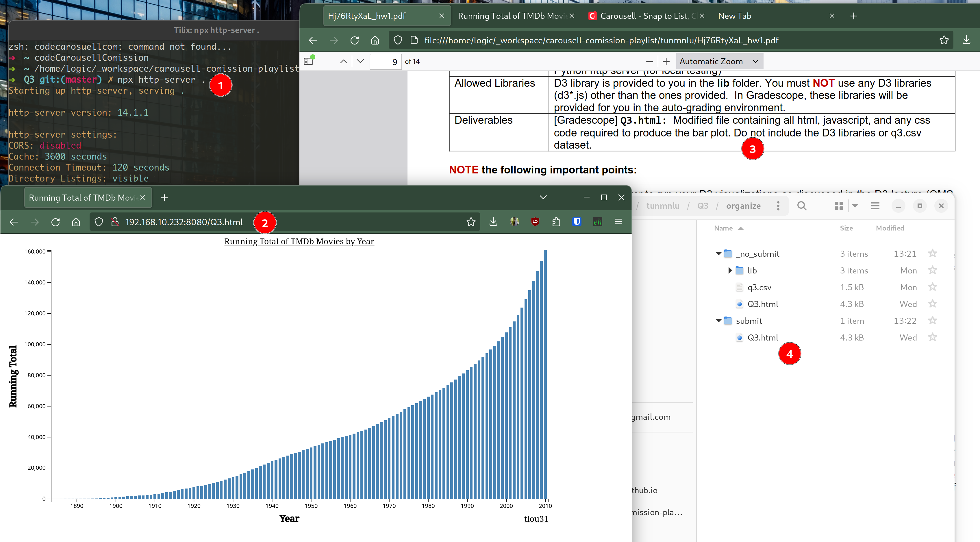Switch file manager to list view

pos(875,206)
